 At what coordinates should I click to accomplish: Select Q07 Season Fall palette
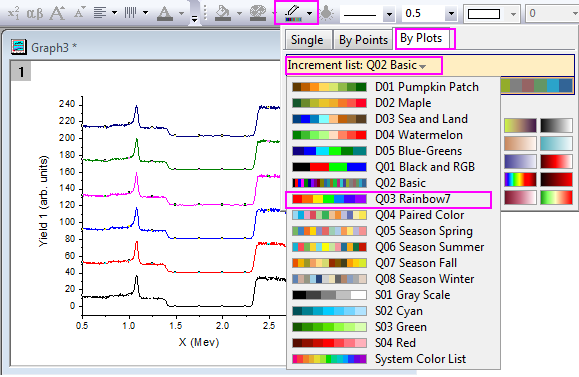tap(393, 263)
